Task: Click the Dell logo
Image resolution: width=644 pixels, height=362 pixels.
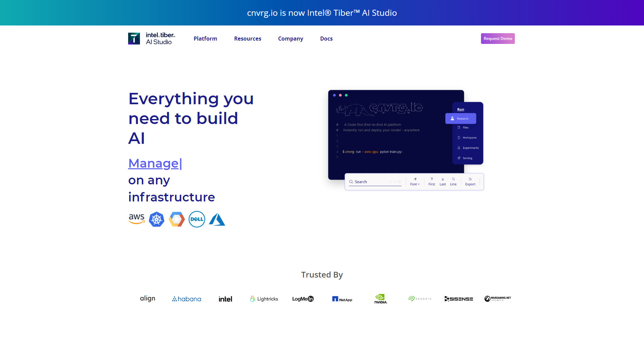Action: pyautogui.click(x=197, y=219)
